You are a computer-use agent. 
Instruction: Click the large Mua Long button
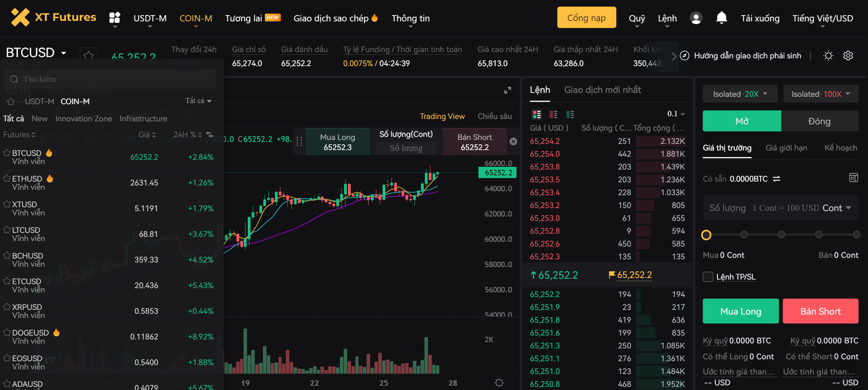click(x=741, y=311)
